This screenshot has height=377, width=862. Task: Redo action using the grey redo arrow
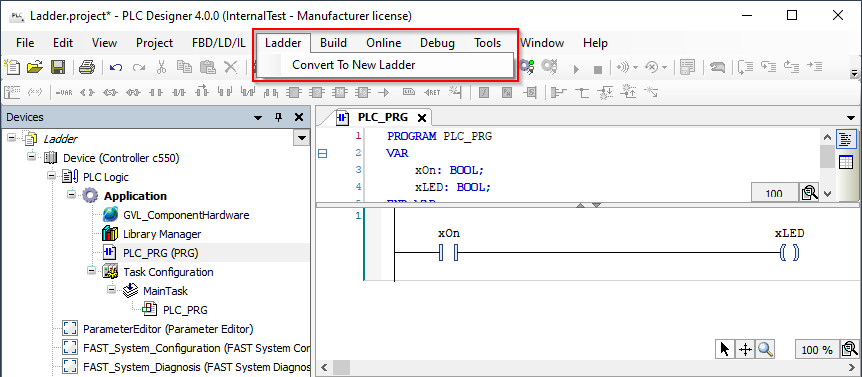[x=139, y=68]
